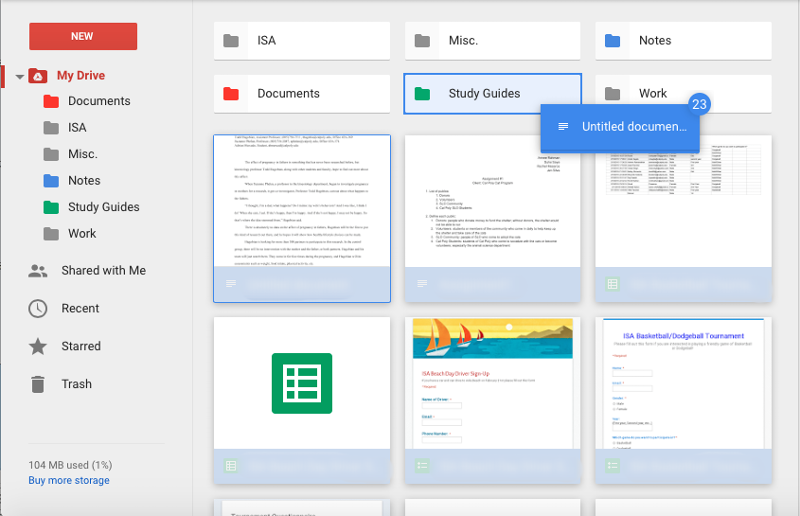The width and height of the screenshot is (800, 516).
Task: Click the Recent clock icon
Action: tap(38, 308)
